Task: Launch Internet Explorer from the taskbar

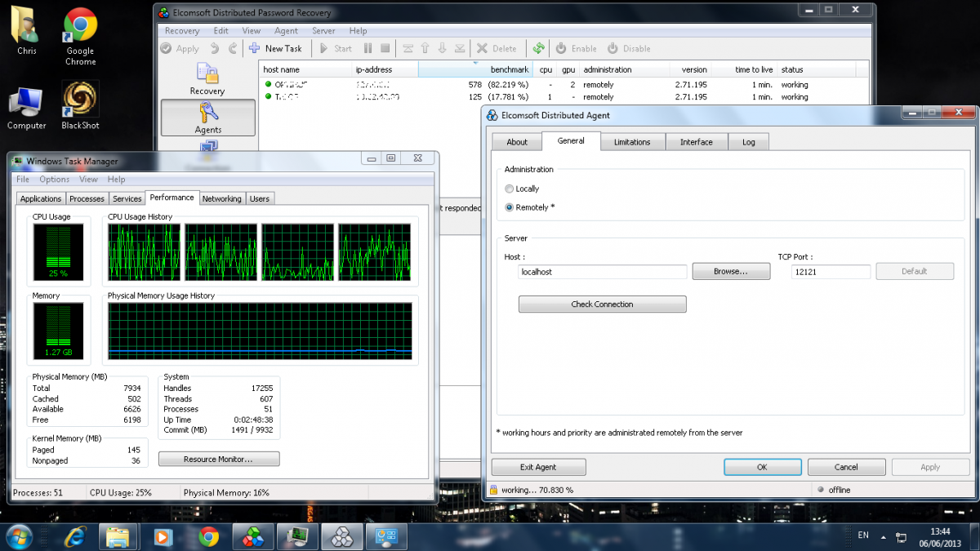Action: (76, 536)
